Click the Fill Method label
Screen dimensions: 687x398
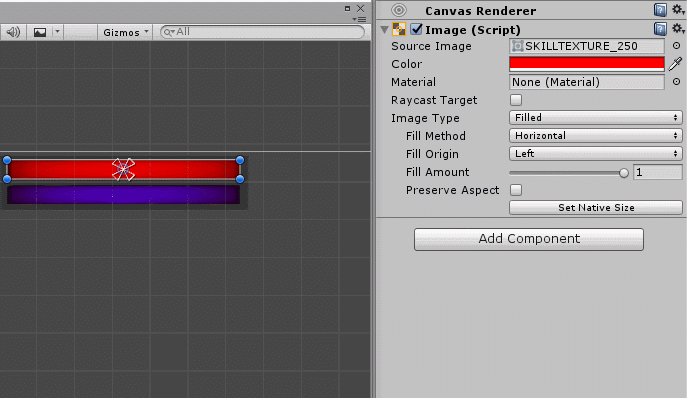[436, 136]
